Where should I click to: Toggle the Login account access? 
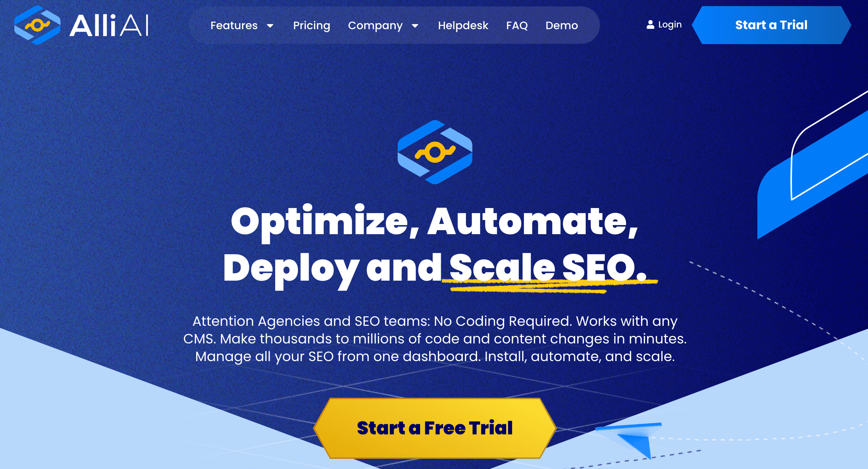click(663, 24)
